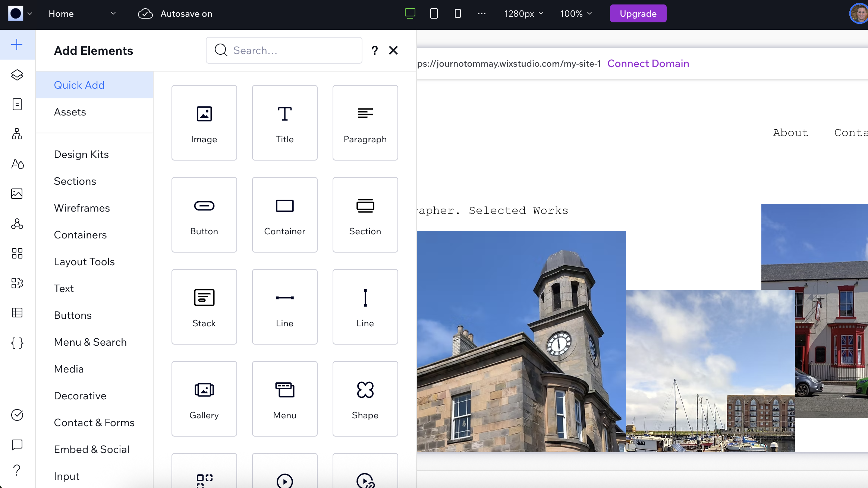Add a Menu element
The height and width of the screenshot is (488, 868).
point(285,399)
